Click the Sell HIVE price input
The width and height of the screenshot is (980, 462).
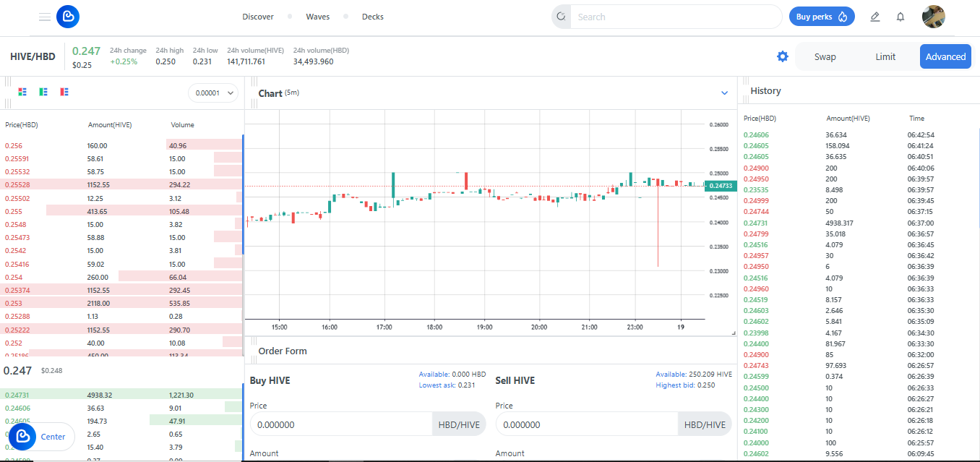click(587, 424)
